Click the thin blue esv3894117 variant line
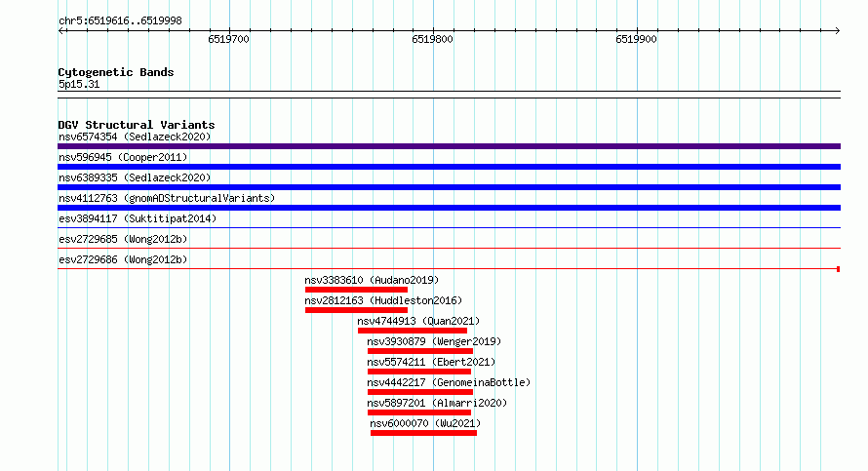Viewport: 868px width, 471px height. point(449,227)
